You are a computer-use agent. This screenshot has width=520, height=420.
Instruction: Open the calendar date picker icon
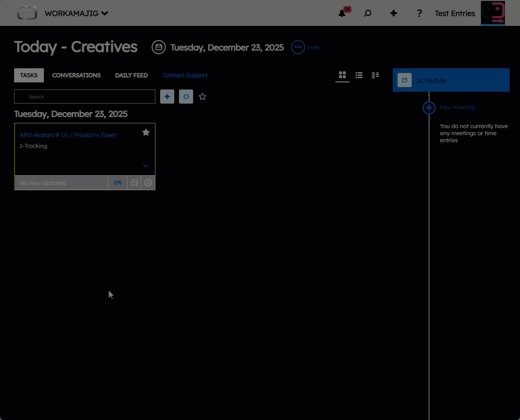(159, 47)
